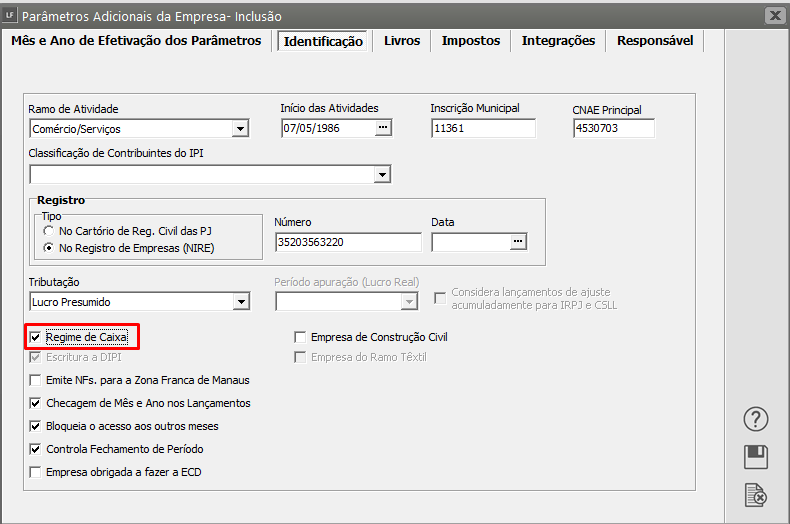
Task: Go to the Responsável tab
Action: click(655, 41)
